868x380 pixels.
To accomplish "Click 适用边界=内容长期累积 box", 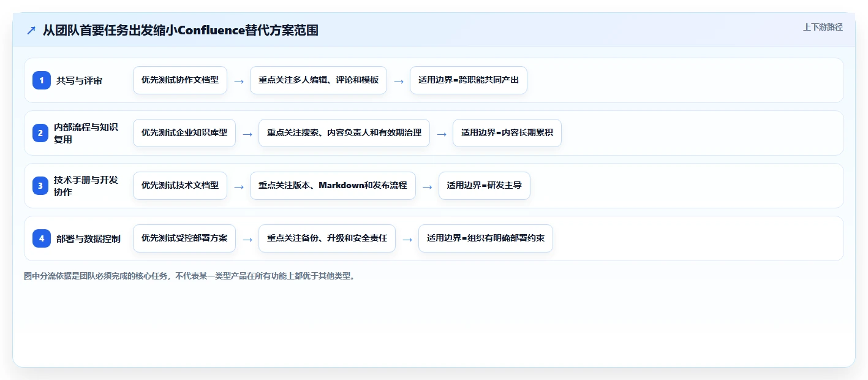I will tap(507, 133).
